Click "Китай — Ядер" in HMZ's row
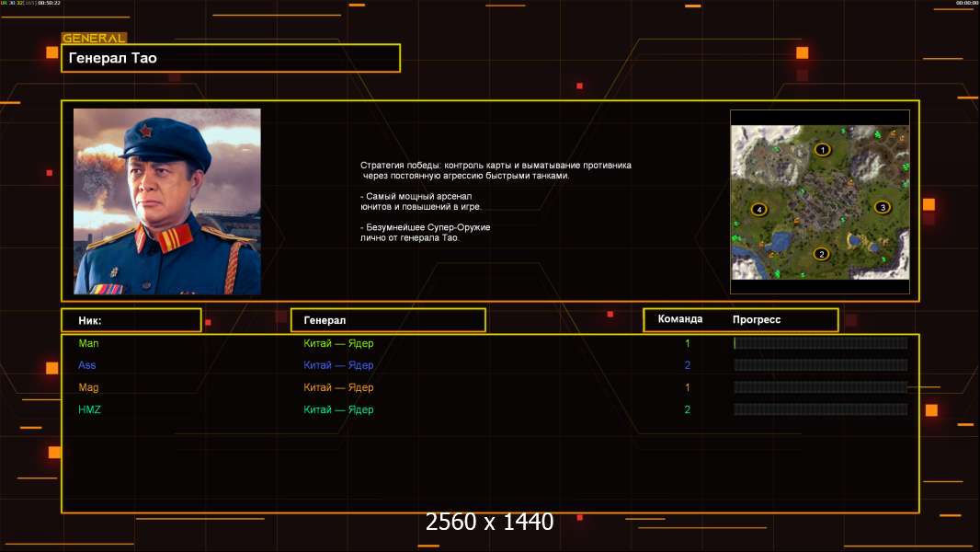 pyautogui.click(x=338, y=409)
